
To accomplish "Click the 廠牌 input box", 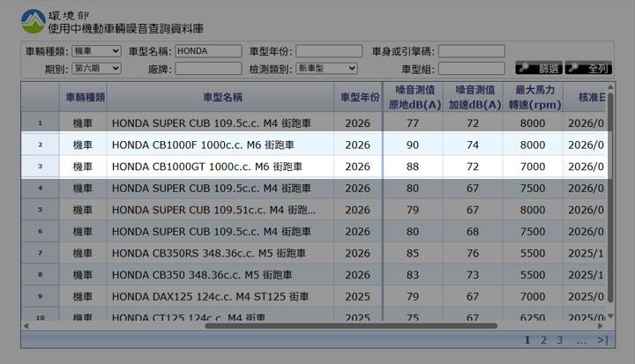I will (x=208, y=68).
